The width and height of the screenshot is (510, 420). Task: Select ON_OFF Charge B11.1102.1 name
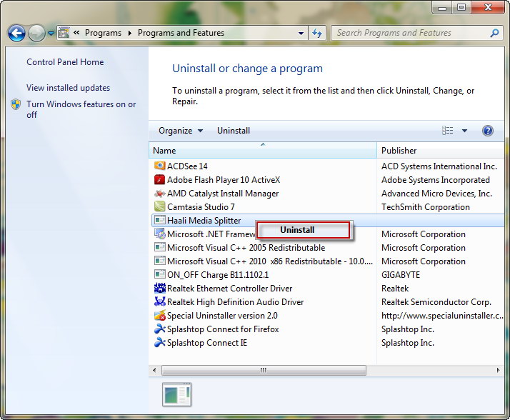click(218, 275)
